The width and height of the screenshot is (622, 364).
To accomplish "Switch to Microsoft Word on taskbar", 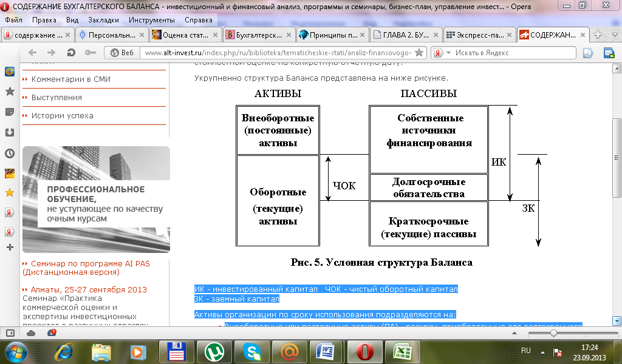I will coord(327,352).
